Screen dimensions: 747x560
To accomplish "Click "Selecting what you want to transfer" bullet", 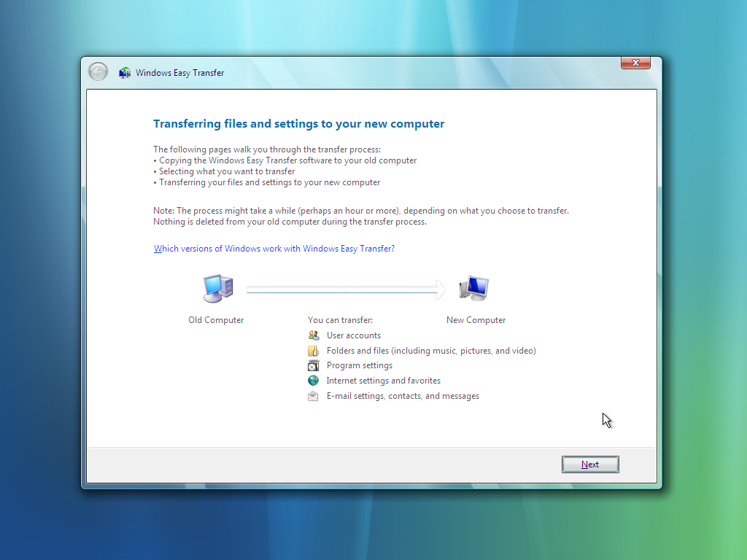I will click(x=224, y=171).
